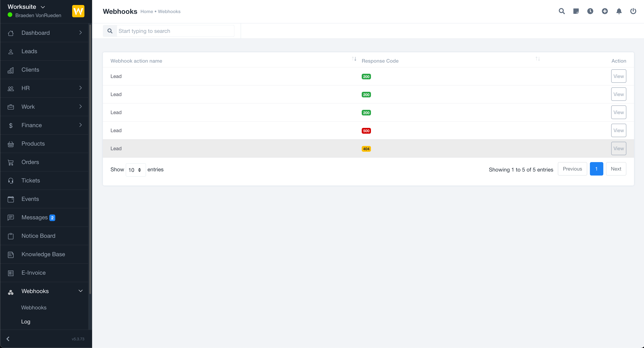644x348 pixels.
Task: Click the power logout icon
Action: (633, 11)
